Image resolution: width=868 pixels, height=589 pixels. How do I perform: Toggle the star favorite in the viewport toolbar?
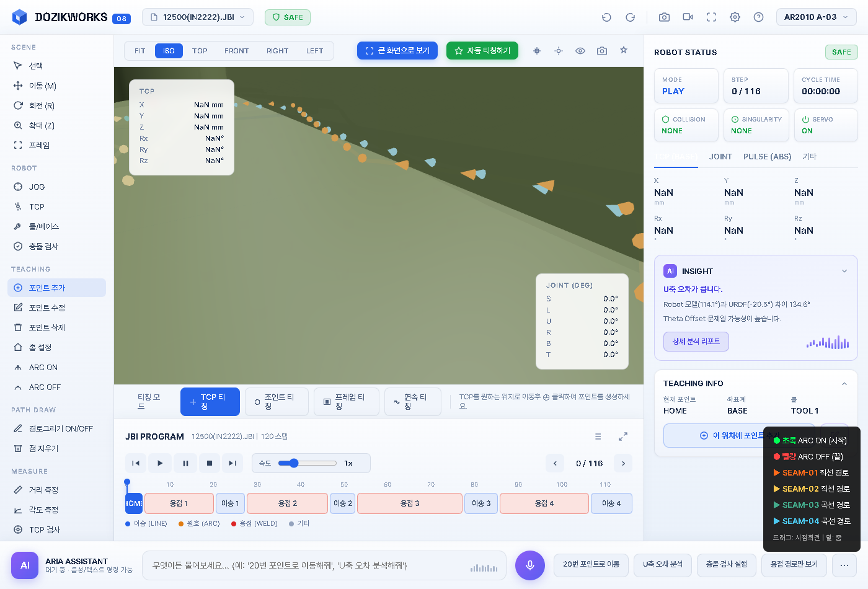coord(624,50)
